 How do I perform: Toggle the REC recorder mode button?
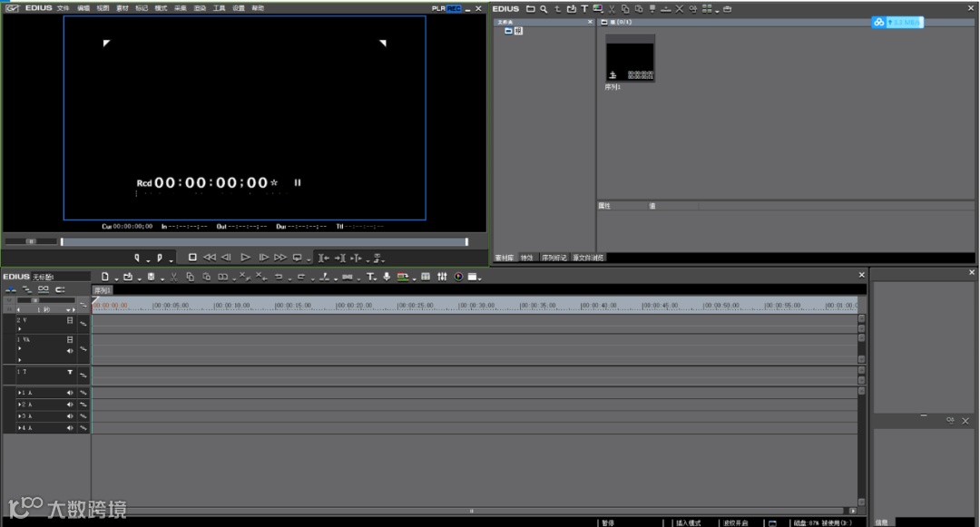[x=454, y=8]
